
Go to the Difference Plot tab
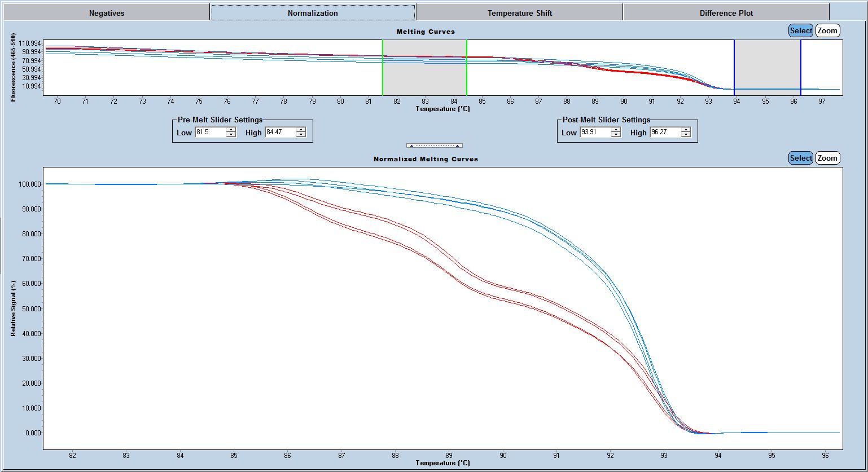726,13
